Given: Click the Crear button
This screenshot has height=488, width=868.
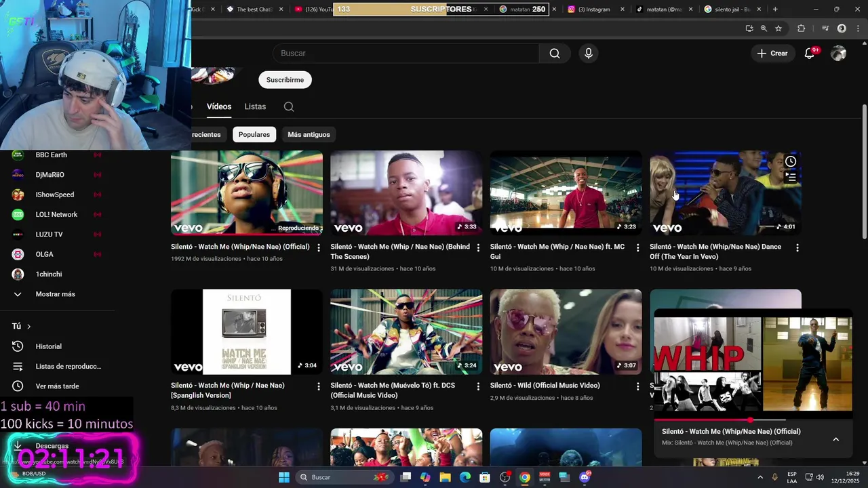Looking at the screenshot, I should click(772, 54).
